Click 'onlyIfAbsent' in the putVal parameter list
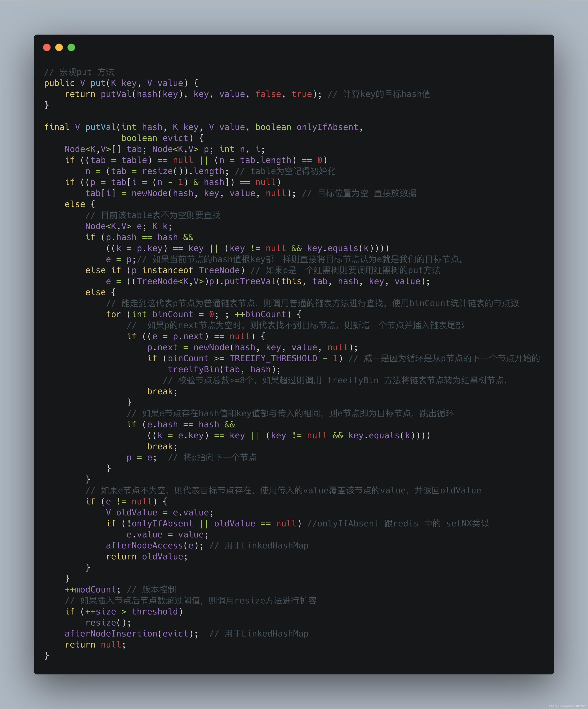Screen dimensions: 588x709 coord(327,127)
